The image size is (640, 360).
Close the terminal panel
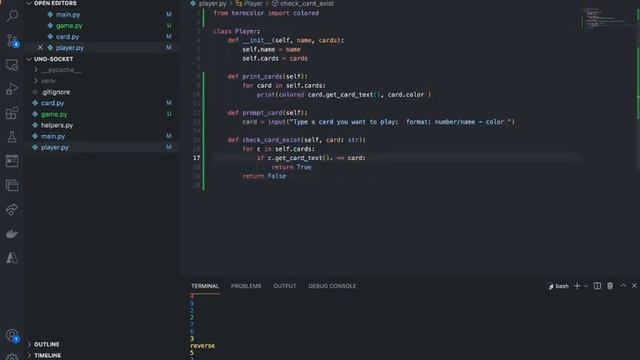(634, 286)
